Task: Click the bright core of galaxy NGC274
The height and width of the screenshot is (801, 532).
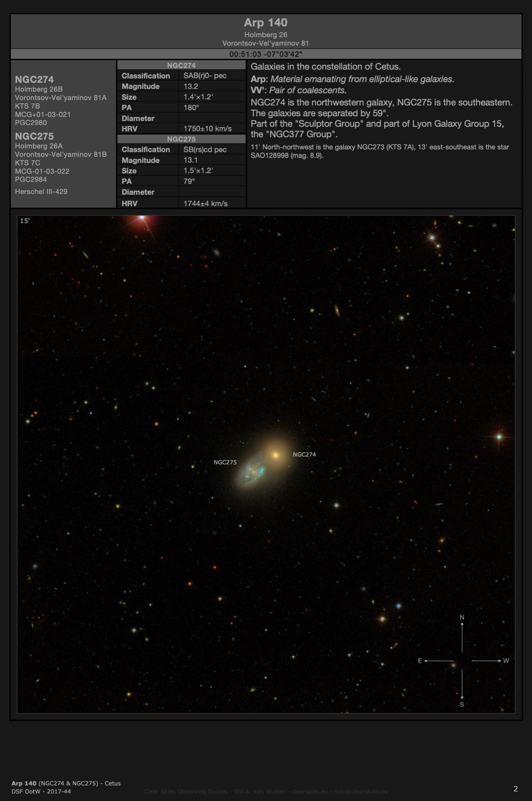Action: pos(276,455)
